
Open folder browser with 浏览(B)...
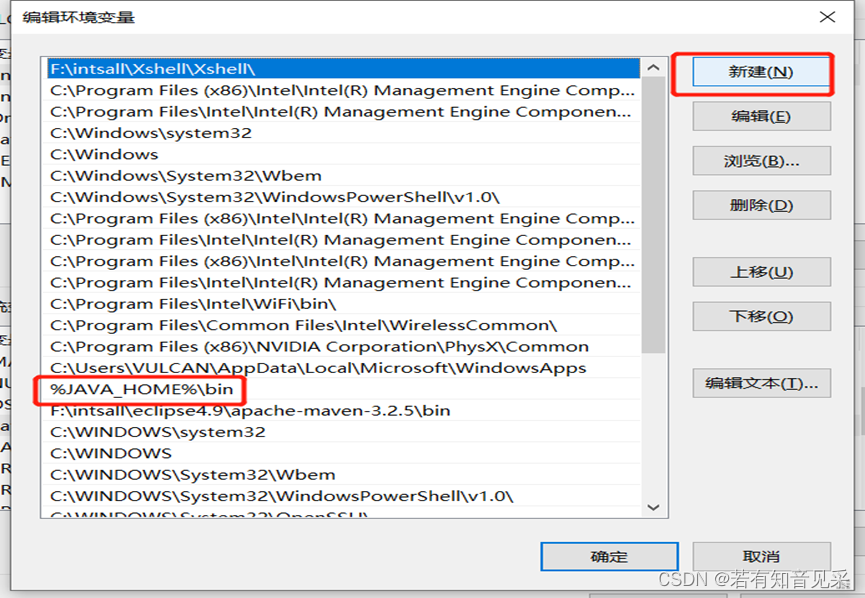pos(761,161)
